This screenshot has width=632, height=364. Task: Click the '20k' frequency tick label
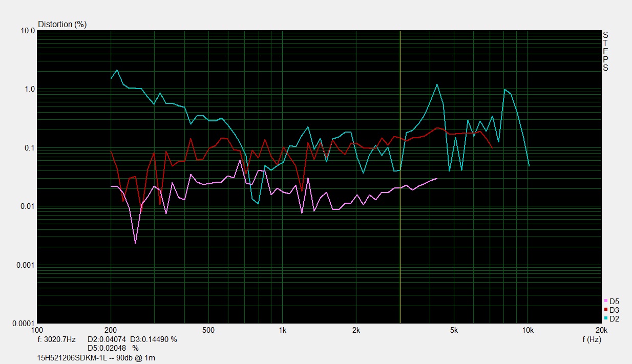(602, 330)
